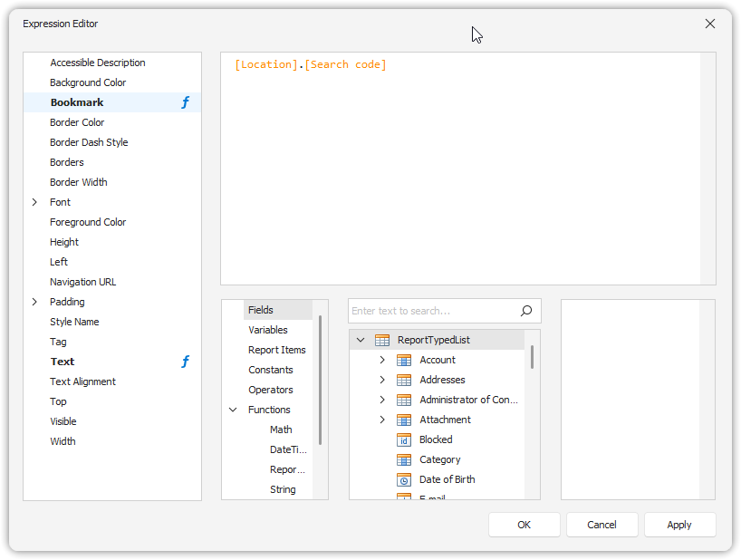Click the magnifier icon in the search box
Image resolution: width=741 pixels, height=560 pixels.
[525, 310]
